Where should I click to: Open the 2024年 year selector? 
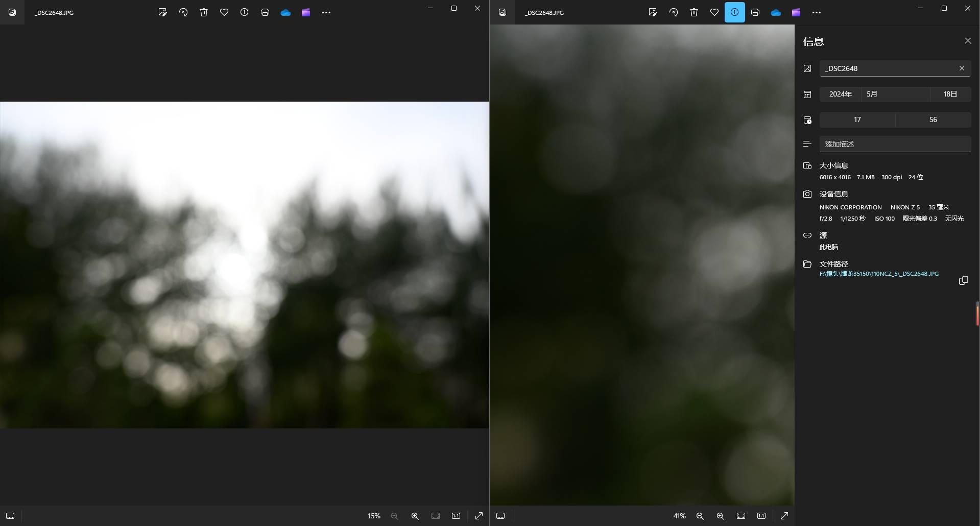point(840,94)
